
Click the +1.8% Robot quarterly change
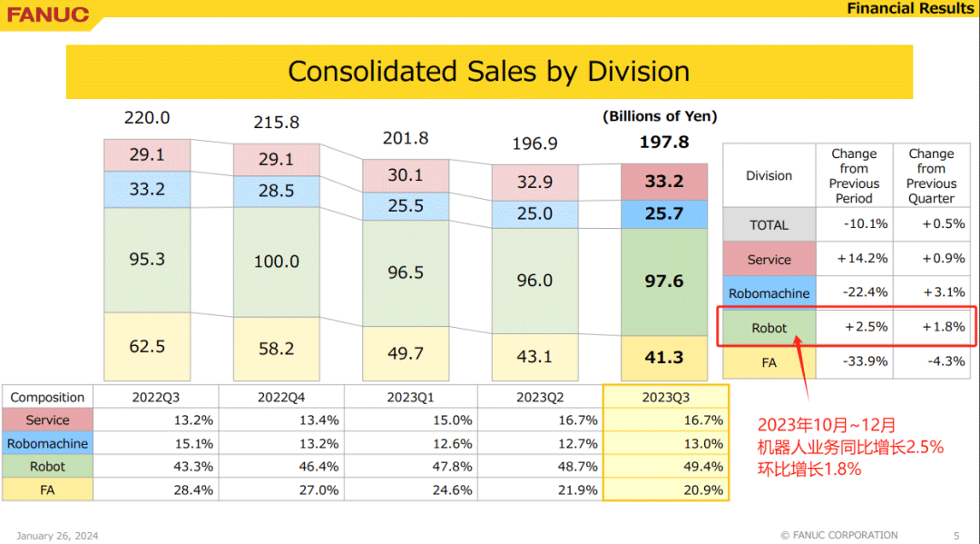[x=943, y=326]
